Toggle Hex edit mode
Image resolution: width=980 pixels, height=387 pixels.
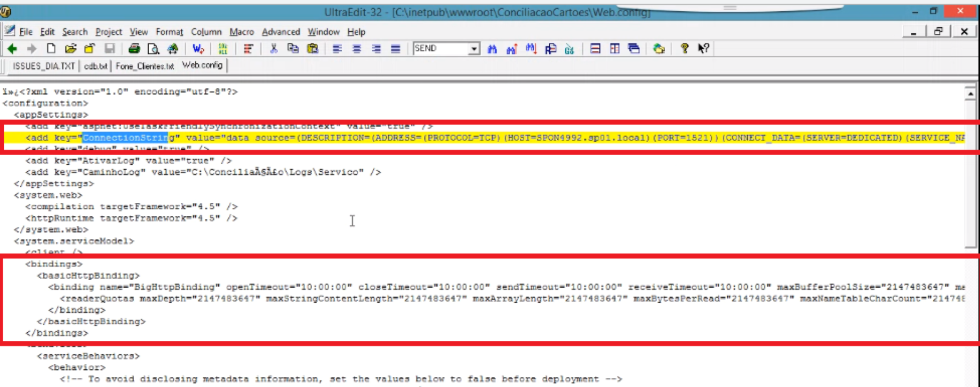[223, 49]
